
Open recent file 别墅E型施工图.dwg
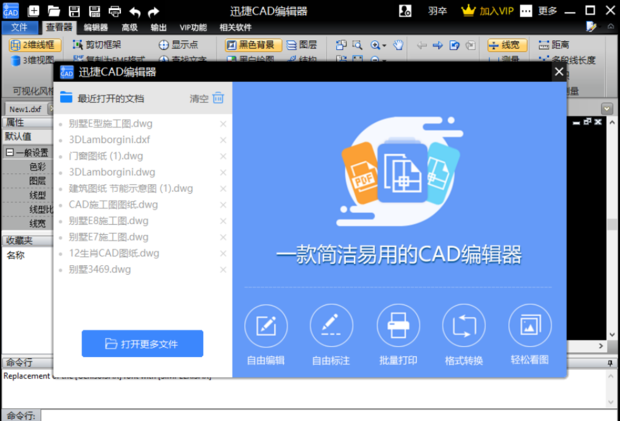[110, 124]
